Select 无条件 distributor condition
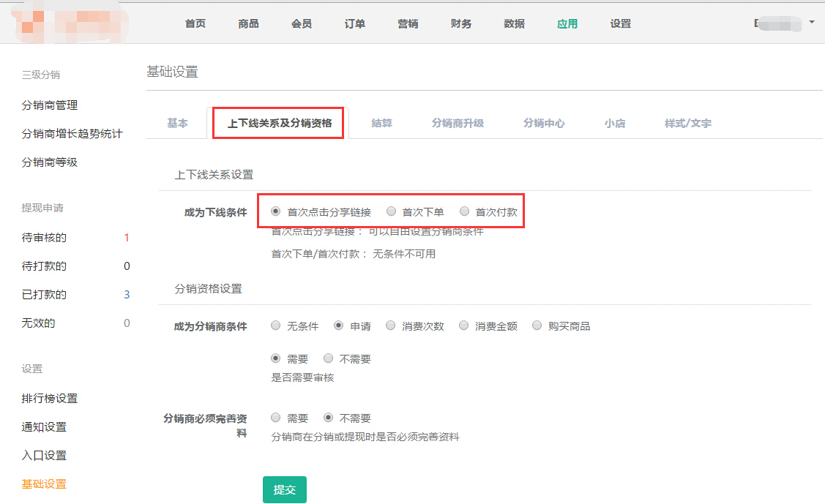The image size is (825, 504). point(276,326)
